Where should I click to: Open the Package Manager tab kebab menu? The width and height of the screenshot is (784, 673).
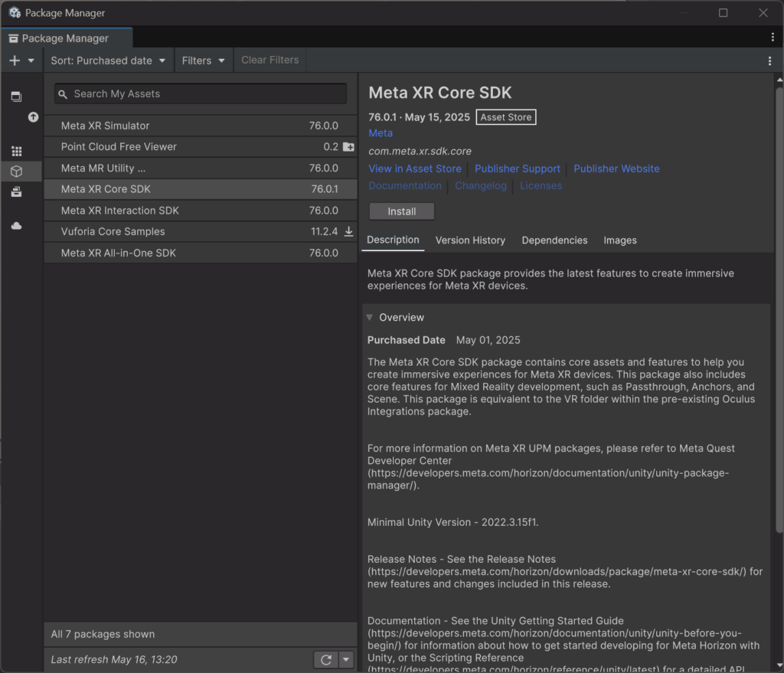[773, 38]
